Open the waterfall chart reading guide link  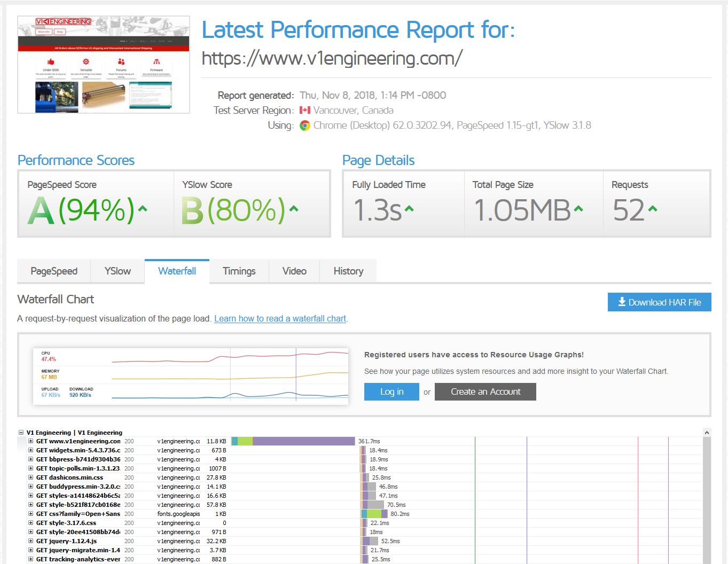(280, 318)
